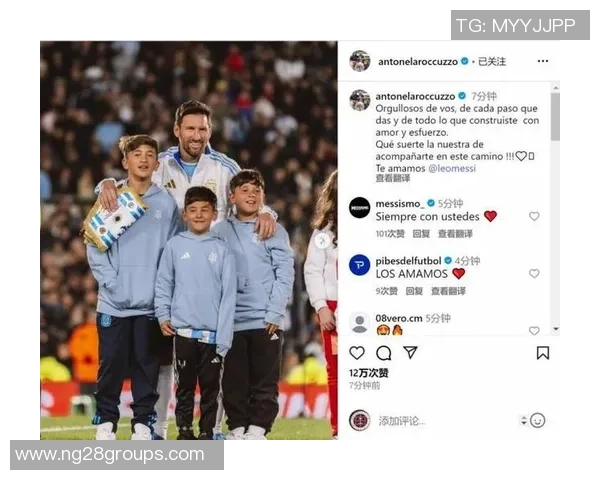600x480 pixels.
Task: Save post with the bookmark icon
Action: (543, 353)
